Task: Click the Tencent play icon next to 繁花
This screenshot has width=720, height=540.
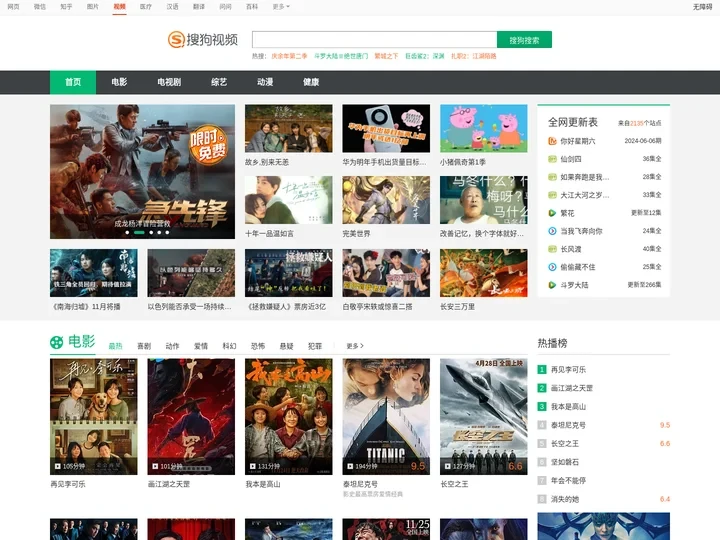Action: 552,213
